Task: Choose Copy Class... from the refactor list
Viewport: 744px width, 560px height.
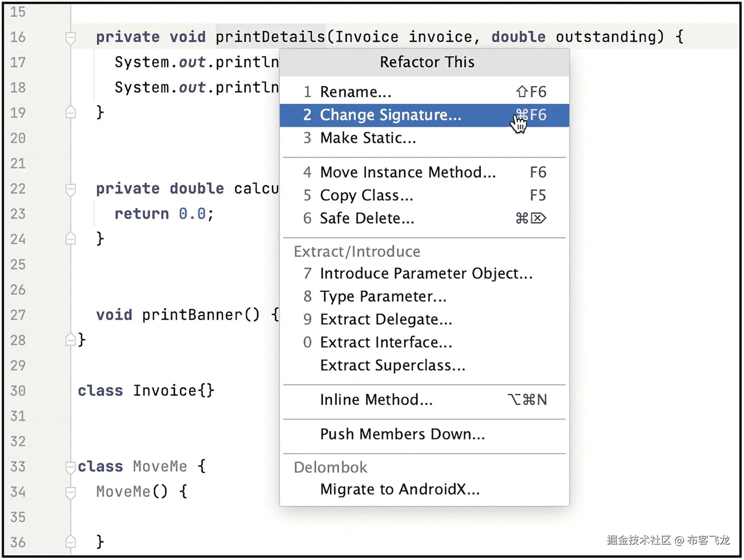Action: 366,195
